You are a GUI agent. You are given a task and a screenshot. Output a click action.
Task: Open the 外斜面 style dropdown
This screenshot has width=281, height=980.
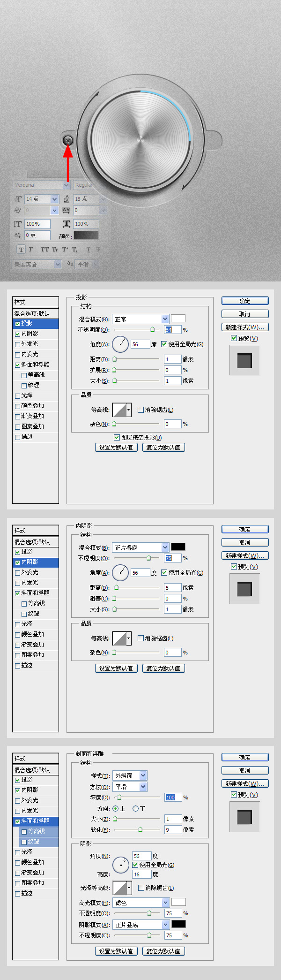point(130,775)
